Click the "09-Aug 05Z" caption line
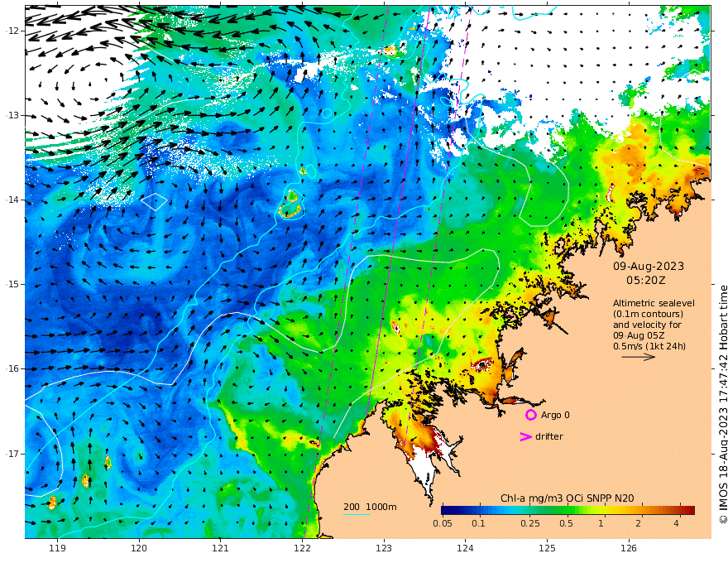Viewport: 728px width, 563px height. point(639,335)
